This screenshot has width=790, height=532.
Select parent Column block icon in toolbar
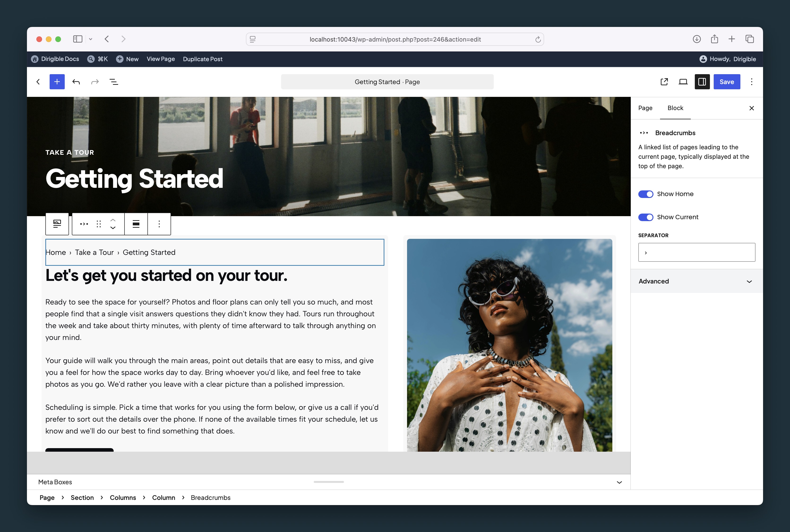point(57,224)
